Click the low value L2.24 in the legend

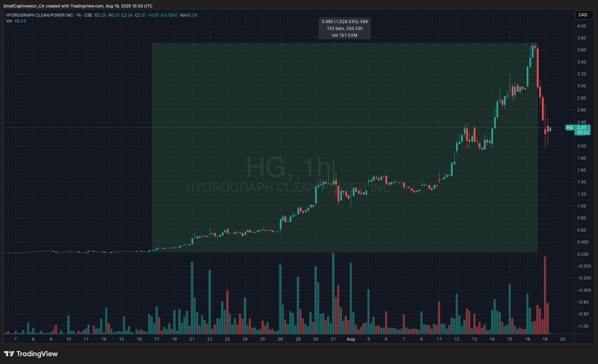pyautogui.click(x=127, y=15)
